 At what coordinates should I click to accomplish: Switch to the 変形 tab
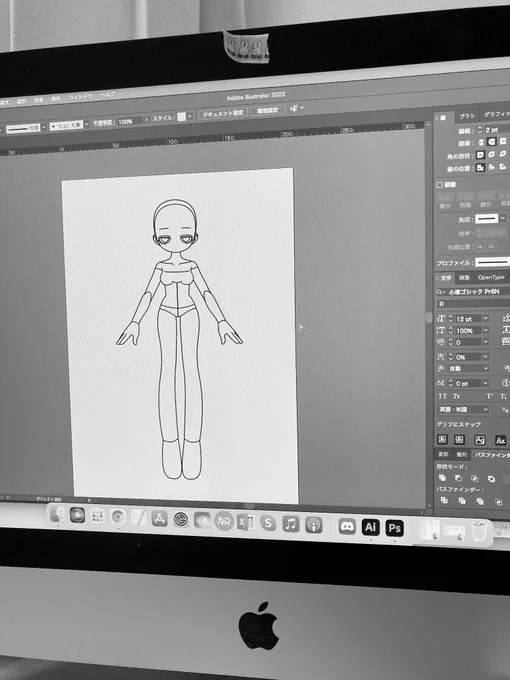click(x=443, y=454)
